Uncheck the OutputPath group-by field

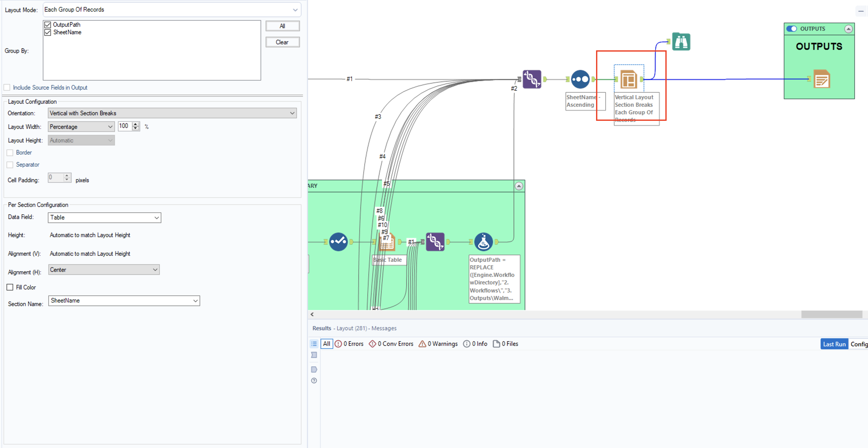(48, 25)
